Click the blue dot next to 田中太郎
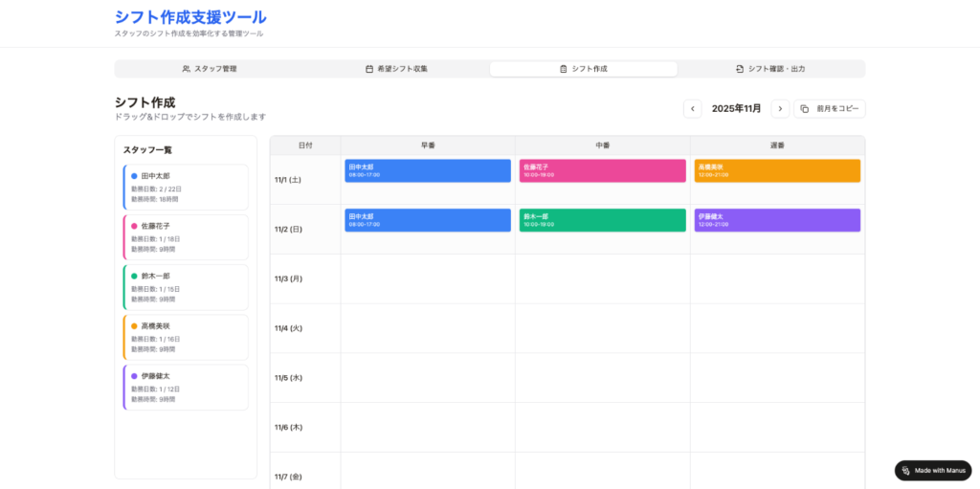 pyautogui.click(x=134, y=176)
